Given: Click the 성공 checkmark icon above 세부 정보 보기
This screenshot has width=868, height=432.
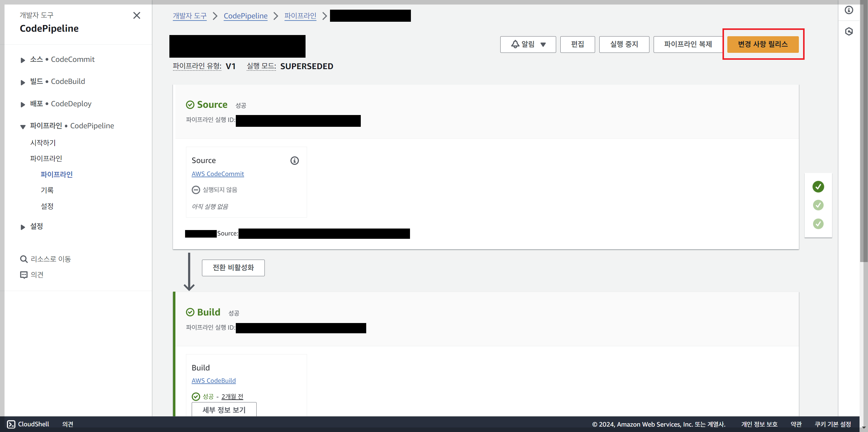Looking at the screenshot, I should point(197,396).
